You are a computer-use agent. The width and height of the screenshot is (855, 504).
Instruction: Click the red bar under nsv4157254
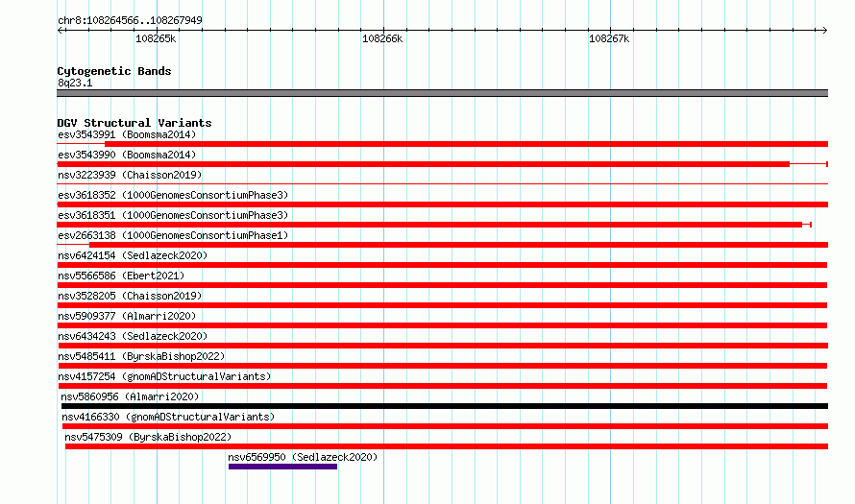[x=442, y=386]
